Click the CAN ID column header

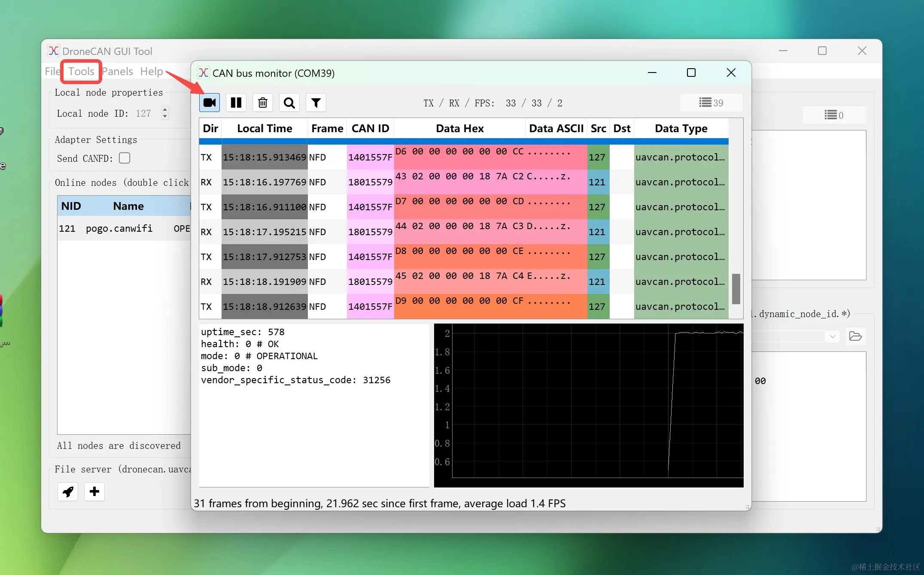370,128
